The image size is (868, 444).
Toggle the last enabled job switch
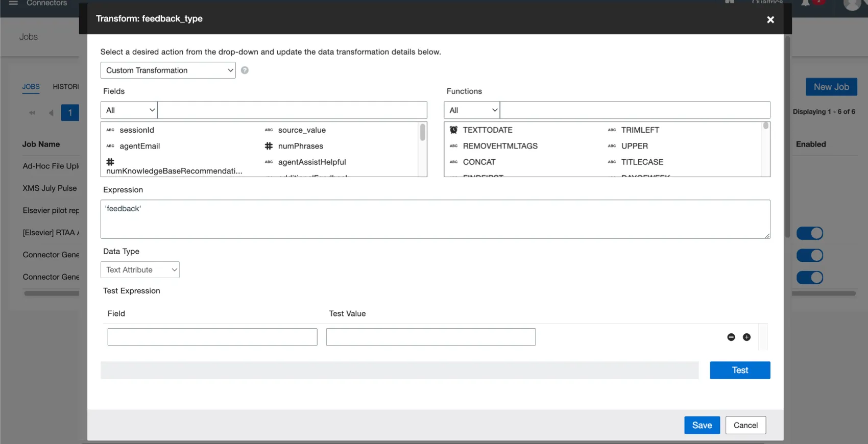[809, 278]
